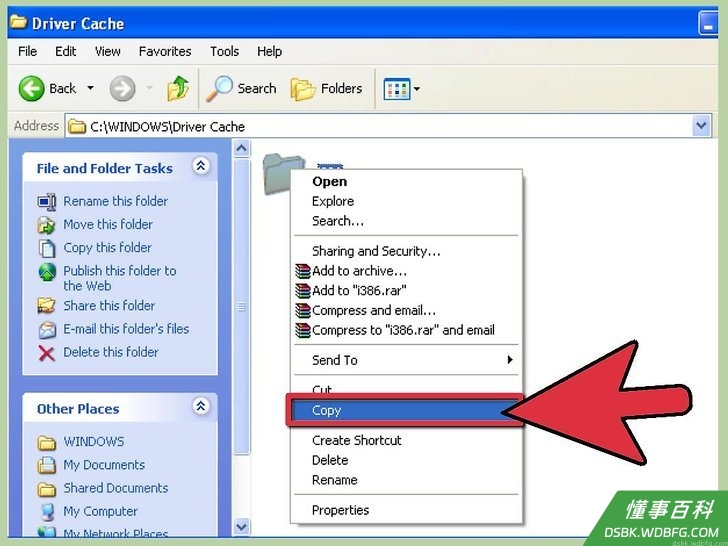Open the Send To submenu
Image resolution: width=728 pixels, height=546 pixels.
[406, 360]
